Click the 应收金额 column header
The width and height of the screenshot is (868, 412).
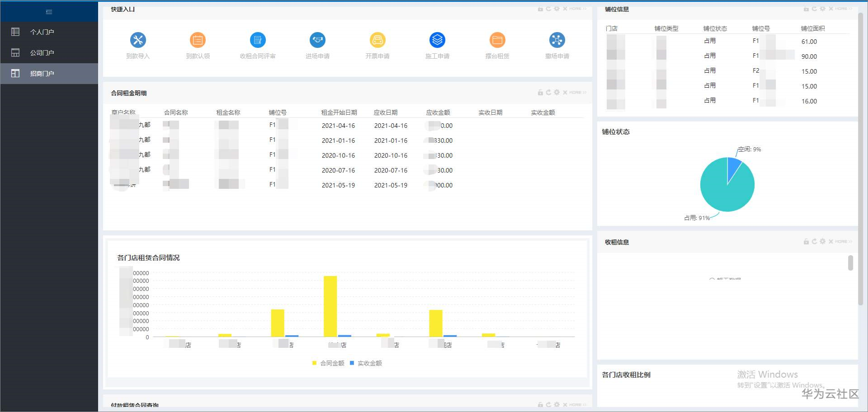point(438,112)
